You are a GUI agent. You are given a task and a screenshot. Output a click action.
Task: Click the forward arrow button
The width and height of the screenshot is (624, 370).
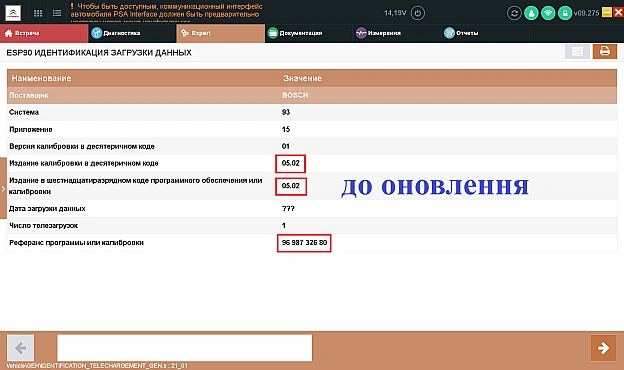[603, 348]
